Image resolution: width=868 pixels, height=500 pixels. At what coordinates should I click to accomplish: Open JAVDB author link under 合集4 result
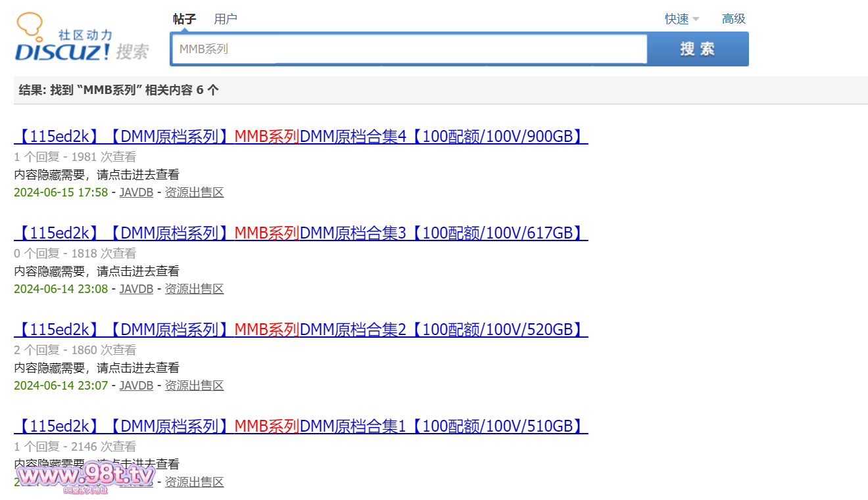[136, 193]
